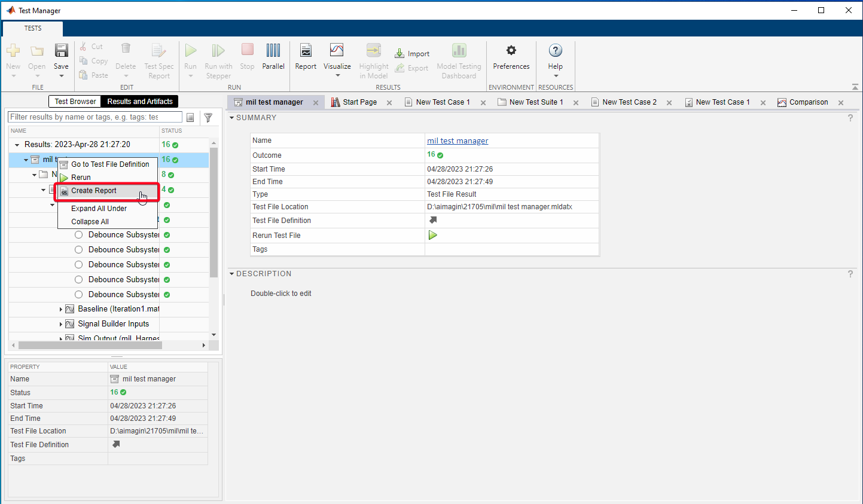The width and height of the screenshot is (863, 504).
Task: Open the Comparison tab
Action: coord(809,102)
